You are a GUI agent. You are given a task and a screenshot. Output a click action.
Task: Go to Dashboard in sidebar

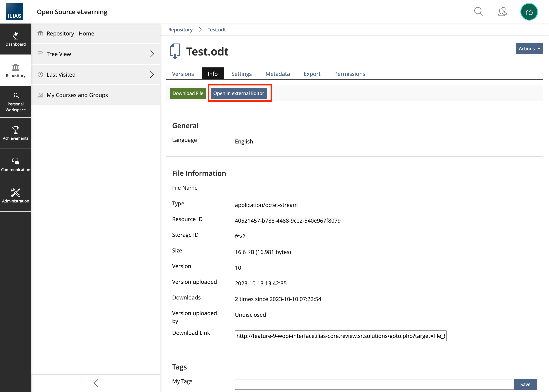[x=15, y=39]
